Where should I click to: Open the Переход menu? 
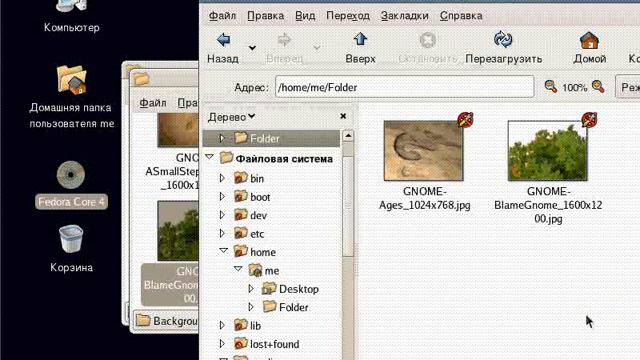pyautogui.click(x=348, y=16)
